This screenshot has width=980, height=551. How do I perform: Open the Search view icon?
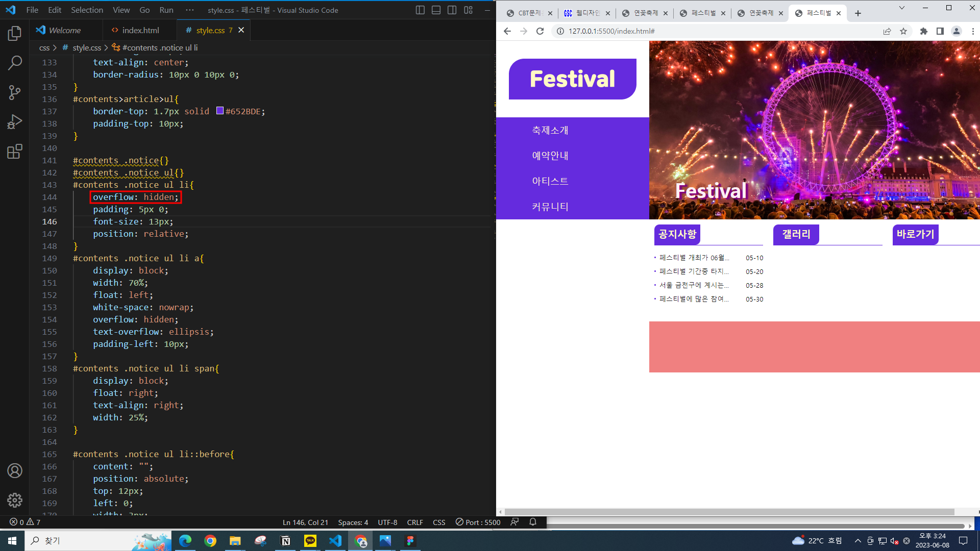(15, 63)
